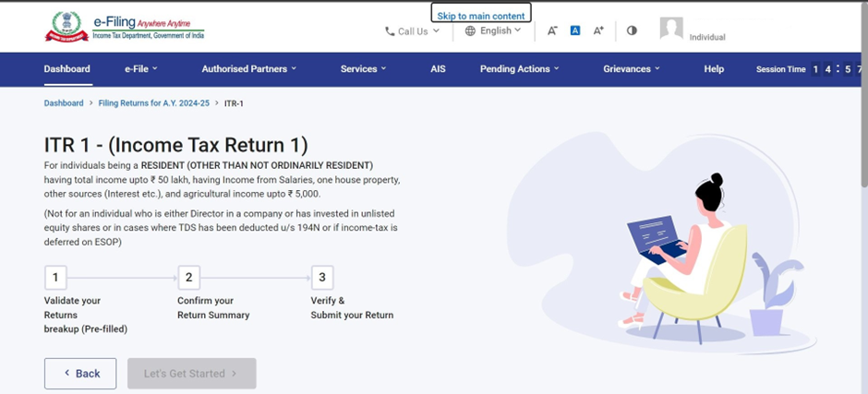868x394 pixels.
Task: Go to the Dashboard tab
Action: point(66,69)
